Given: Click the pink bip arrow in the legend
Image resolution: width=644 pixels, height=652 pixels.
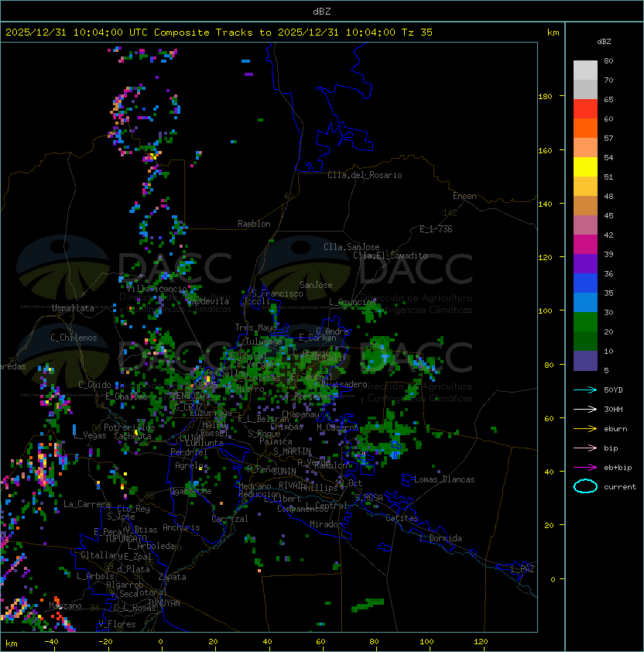Looking at the screenshot, I should [x=585, y=448].
